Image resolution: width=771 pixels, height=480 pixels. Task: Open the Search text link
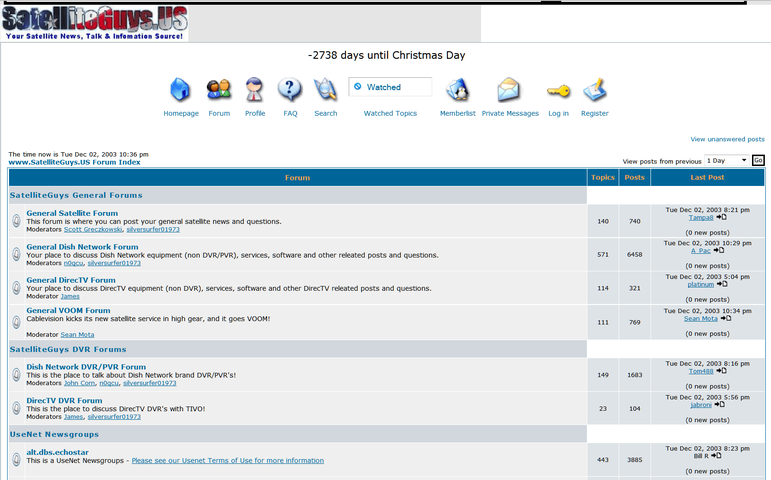click(326, 113)
